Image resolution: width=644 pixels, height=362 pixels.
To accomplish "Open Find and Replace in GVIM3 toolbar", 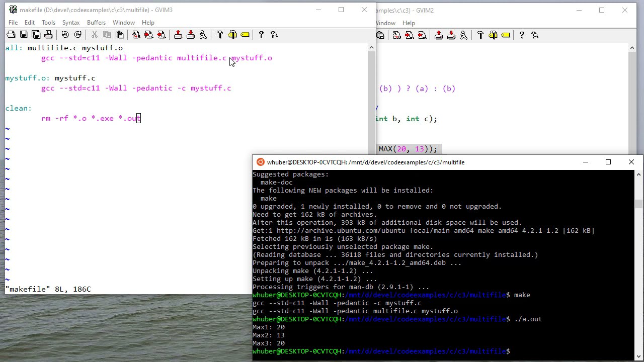I will point(136,35).
